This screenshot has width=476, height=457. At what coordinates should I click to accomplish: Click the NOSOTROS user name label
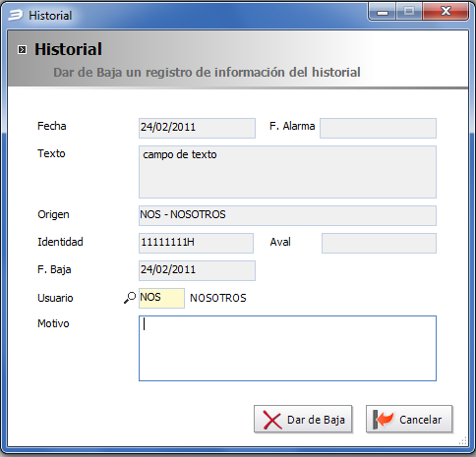(218, 298)
